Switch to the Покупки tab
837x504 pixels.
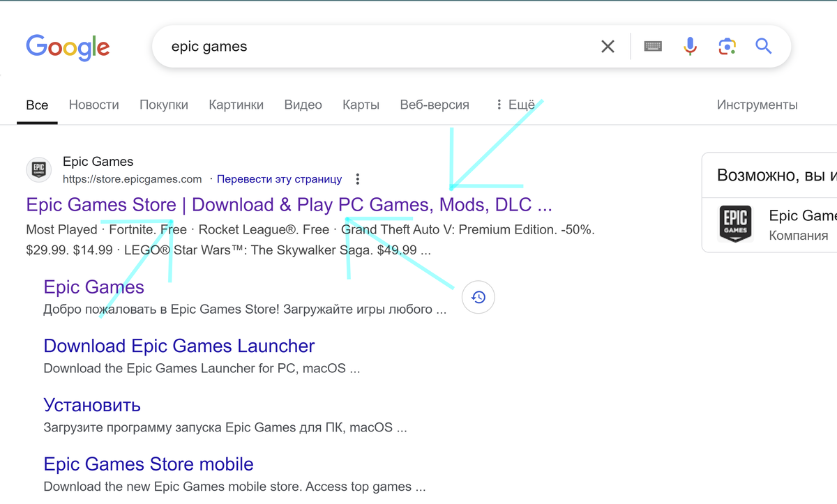click(164, 105)
